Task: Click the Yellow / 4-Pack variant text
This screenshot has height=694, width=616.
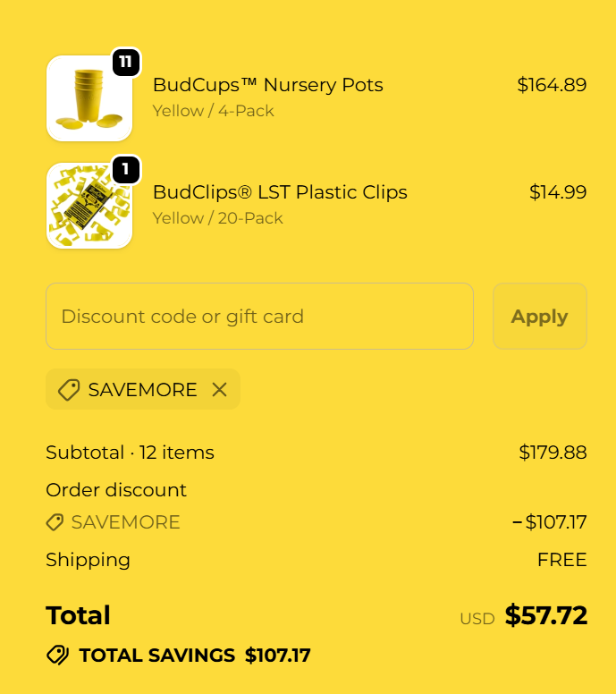Action: tap(214, 111)
